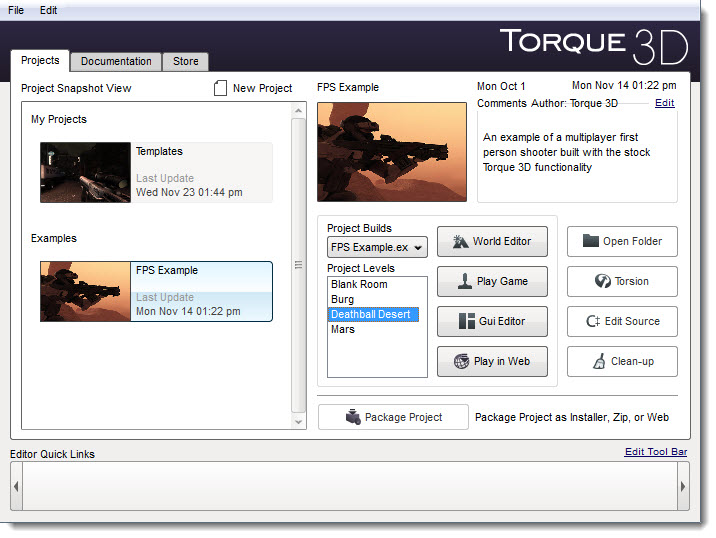Click the project list scroll down arrow

coord(298,422)
